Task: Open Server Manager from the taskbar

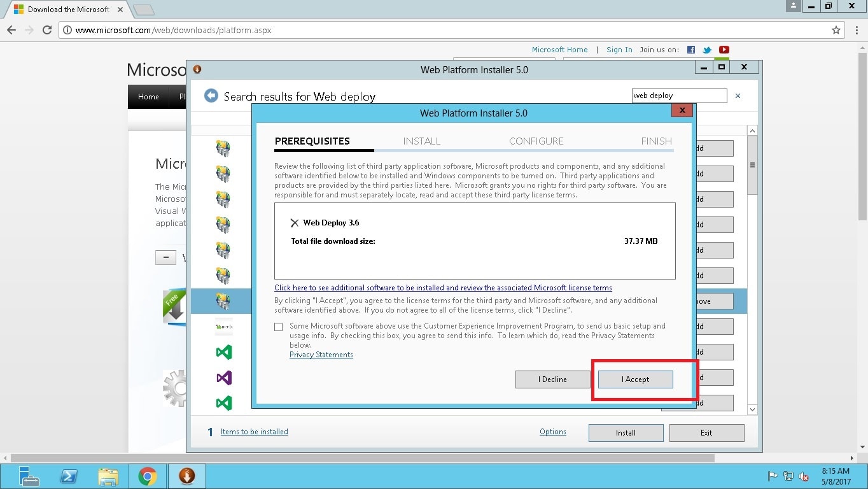Action: tap(29, 476)
